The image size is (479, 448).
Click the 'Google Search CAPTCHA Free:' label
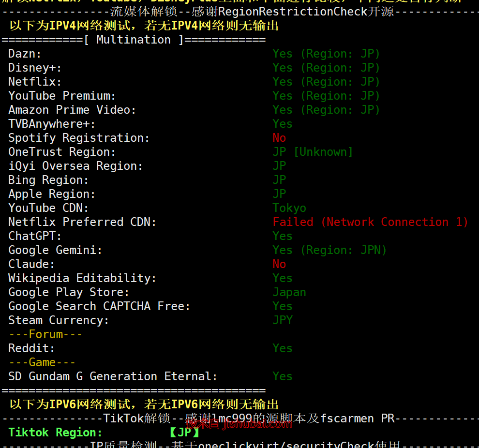click(99, 306)
